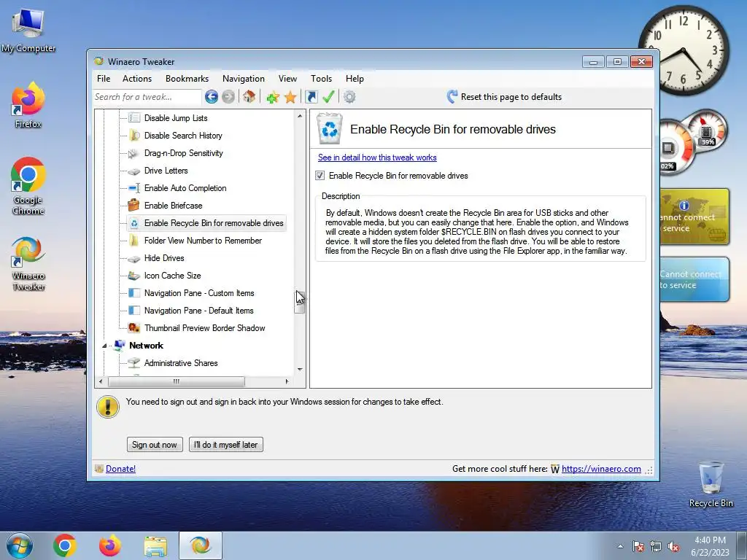Click tree horizontal scrollbar right arrow

point(287,381)
